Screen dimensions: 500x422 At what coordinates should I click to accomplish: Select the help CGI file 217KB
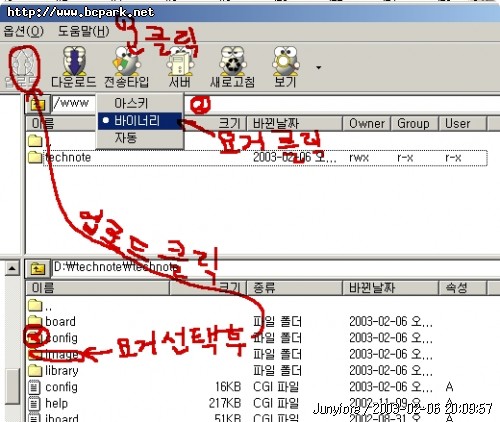[x=48, y=403]
